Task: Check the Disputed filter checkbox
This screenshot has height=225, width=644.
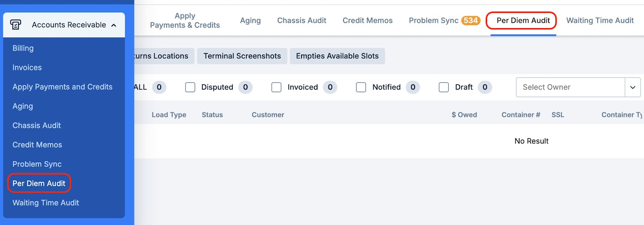Action: pyautogui.click(x=190, y=87)
